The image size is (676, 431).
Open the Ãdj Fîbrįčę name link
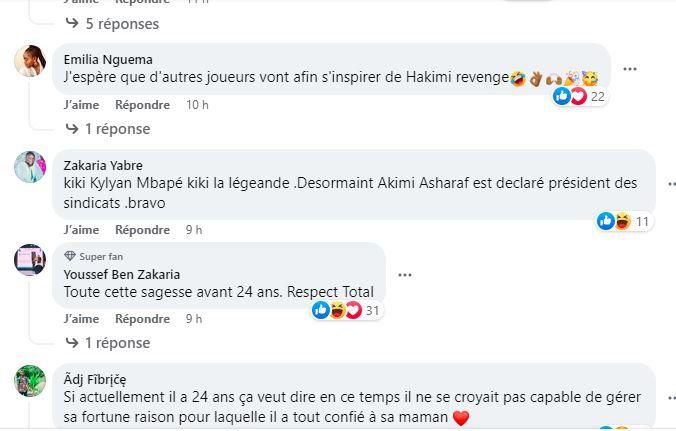click(95, 380)
